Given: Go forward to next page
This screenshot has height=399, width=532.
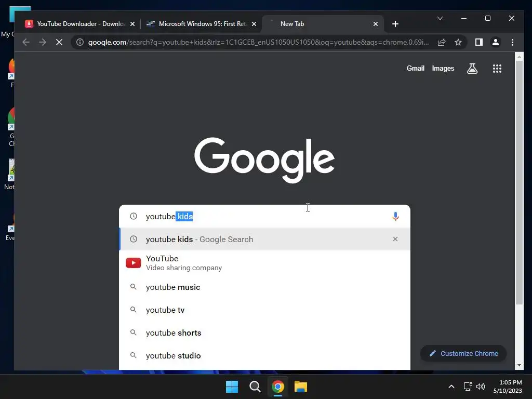Looking at the screenshot, I should (x=43, y=42).
